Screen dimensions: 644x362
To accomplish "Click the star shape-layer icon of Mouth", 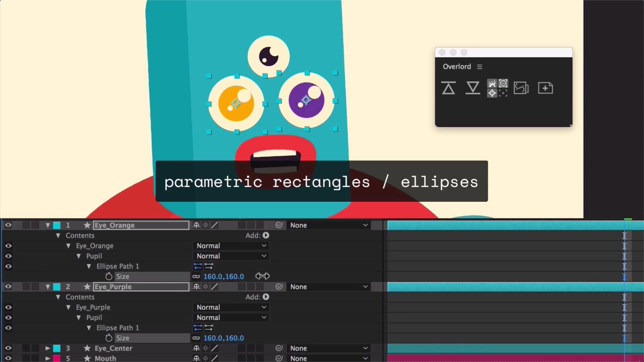I will 87,358.
